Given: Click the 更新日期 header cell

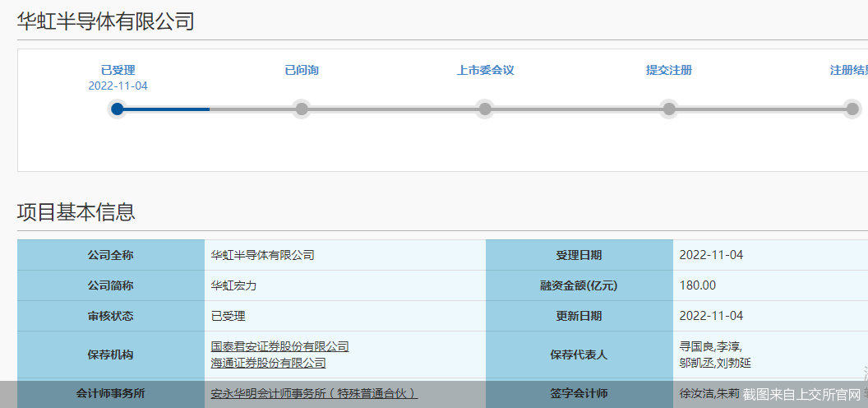Looking at the screenshot, I should (x=579, y=316).
